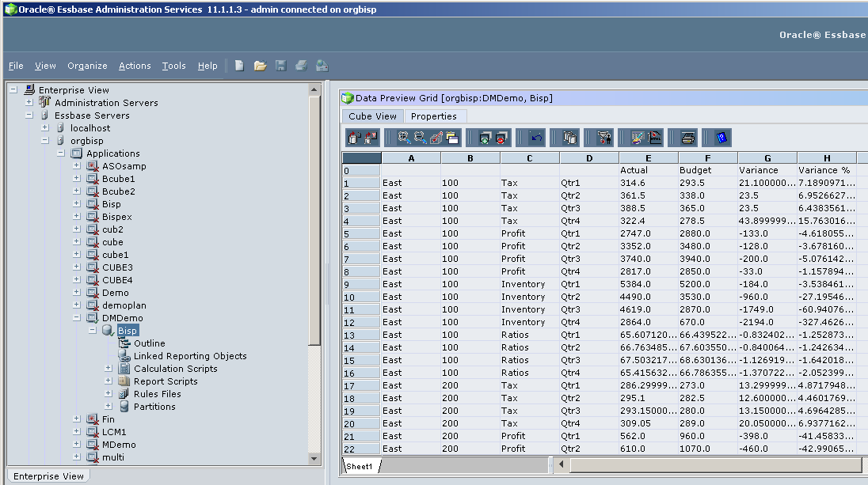Open the Help menu
The height and width of the screenshot is (485, 868).
point(207,66)
